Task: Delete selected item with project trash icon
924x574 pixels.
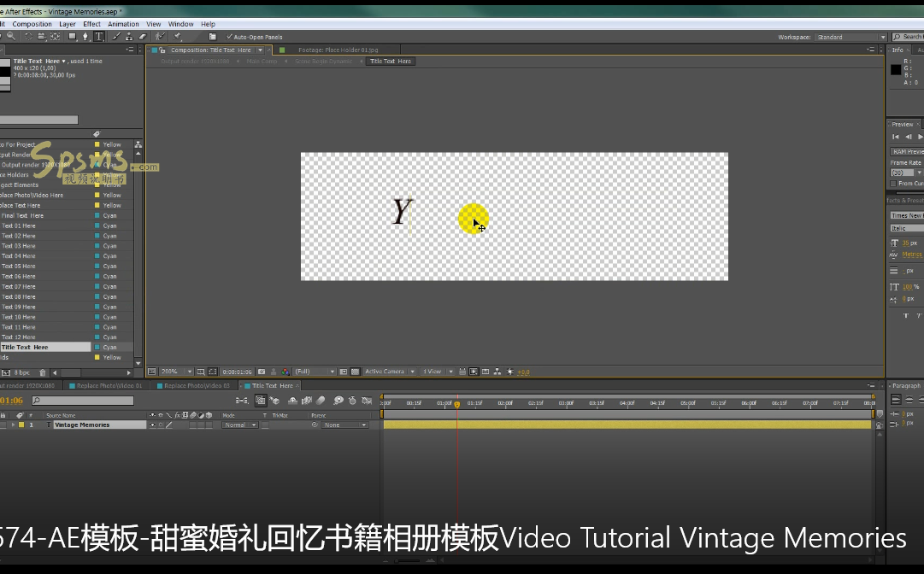Action: [x=43, y=372]
